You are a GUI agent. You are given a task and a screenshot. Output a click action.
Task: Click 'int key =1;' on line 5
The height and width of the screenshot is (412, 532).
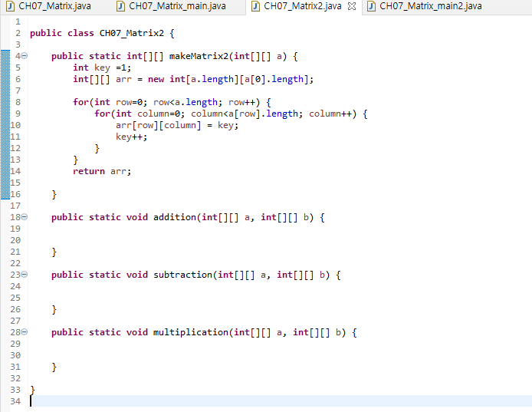(x=102, y=68)
